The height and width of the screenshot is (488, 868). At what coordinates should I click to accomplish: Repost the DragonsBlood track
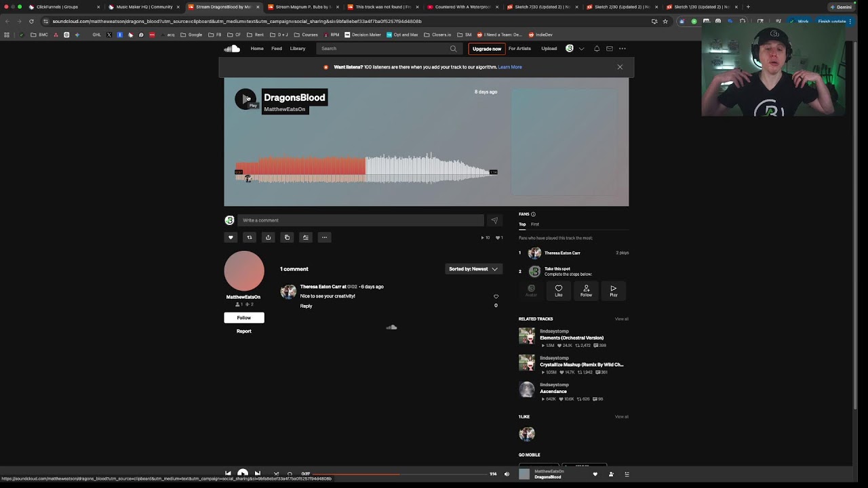click(250, 237)
